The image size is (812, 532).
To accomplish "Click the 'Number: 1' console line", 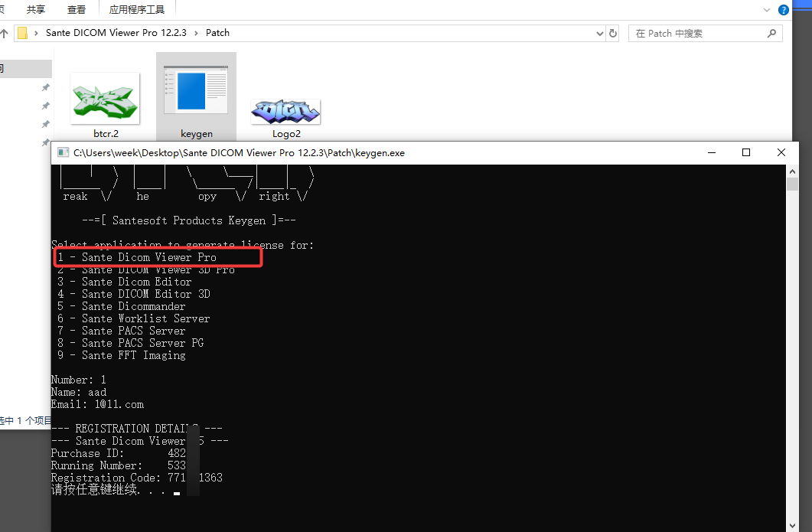I will [x=79, y=380].
